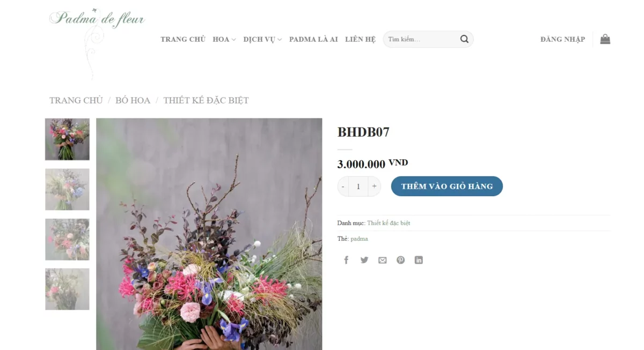644x350 pixels.
Task: Select the second bouquet thumbnail
Action: tap(67, 189)
